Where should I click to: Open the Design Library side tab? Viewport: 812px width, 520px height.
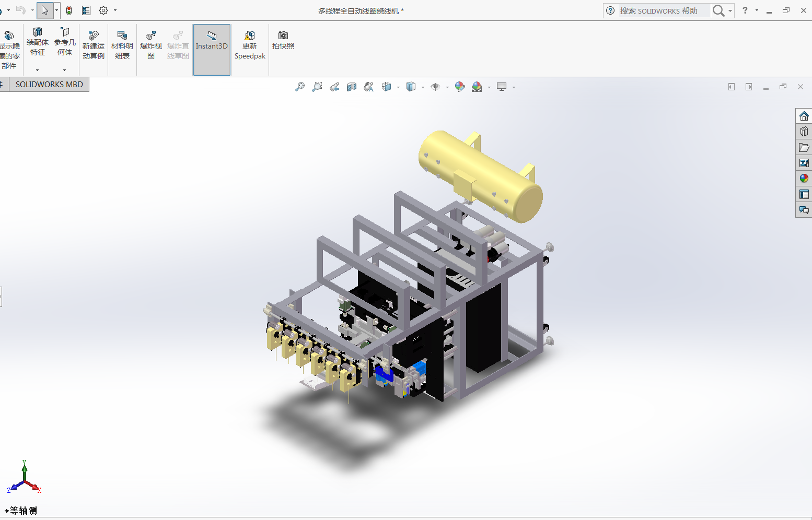pyautogui.click(x=804, y=132)
